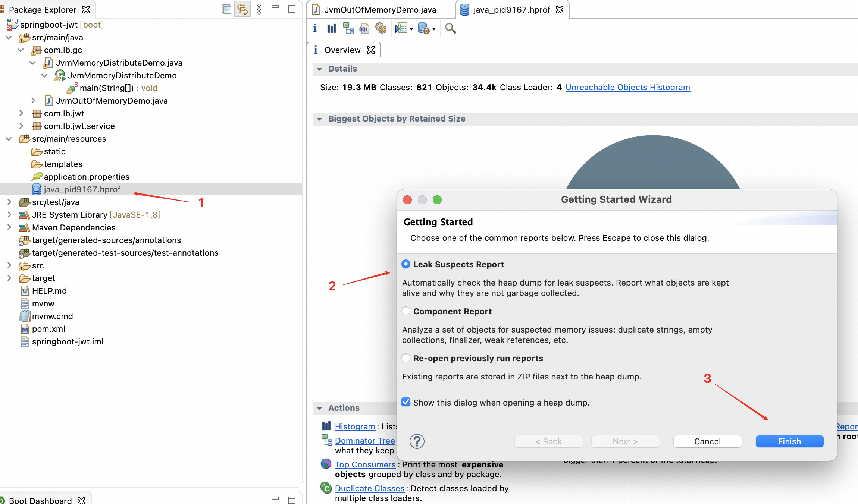This screenshot has height=504, width=858.
Task: Select the Leak Suspects Report option
Action: coord(406,264)
